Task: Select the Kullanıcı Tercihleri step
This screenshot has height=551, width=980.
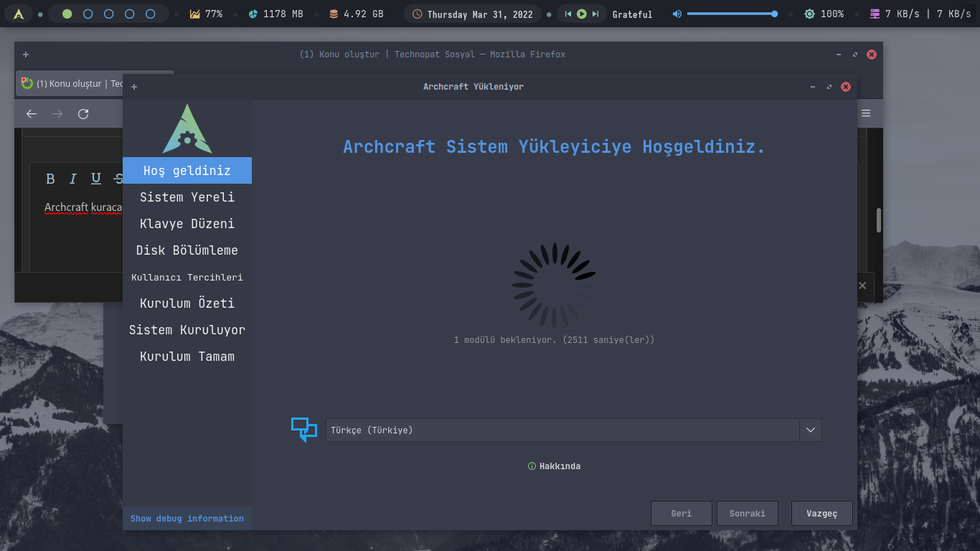Action: (187, 277)
